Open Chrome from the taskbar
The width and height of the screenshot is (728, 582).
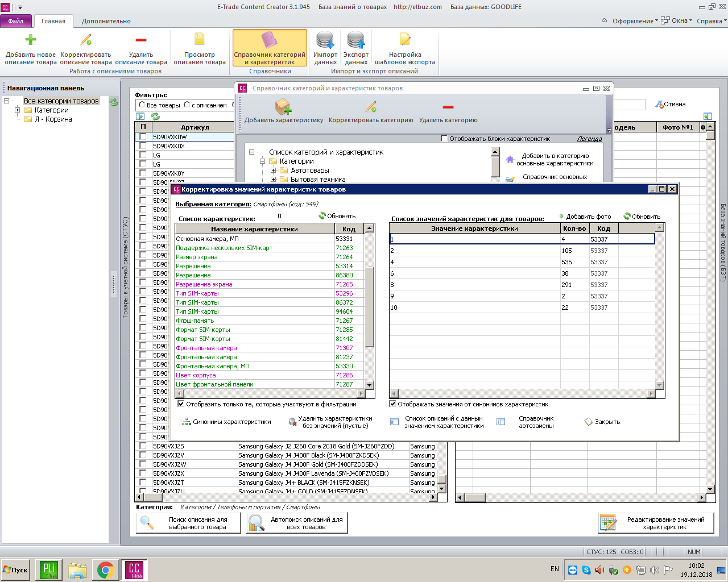coord(105,570)
